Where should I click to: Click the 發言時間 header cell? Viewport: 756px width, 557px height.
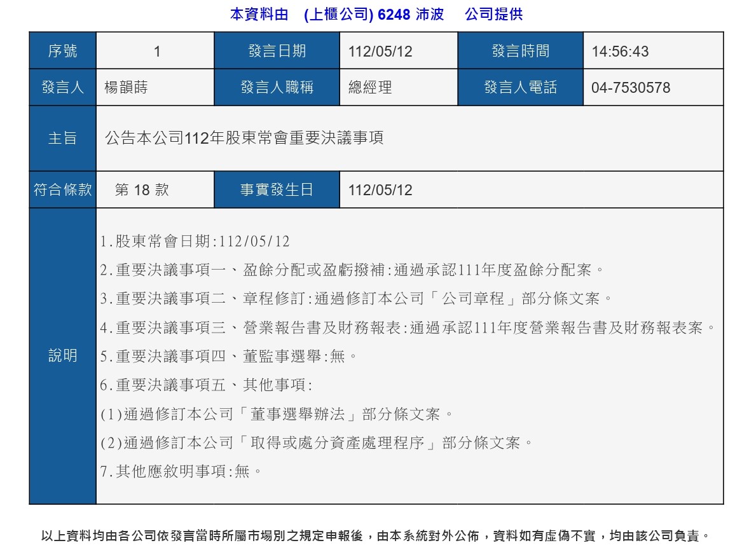[x=521, y=51]
